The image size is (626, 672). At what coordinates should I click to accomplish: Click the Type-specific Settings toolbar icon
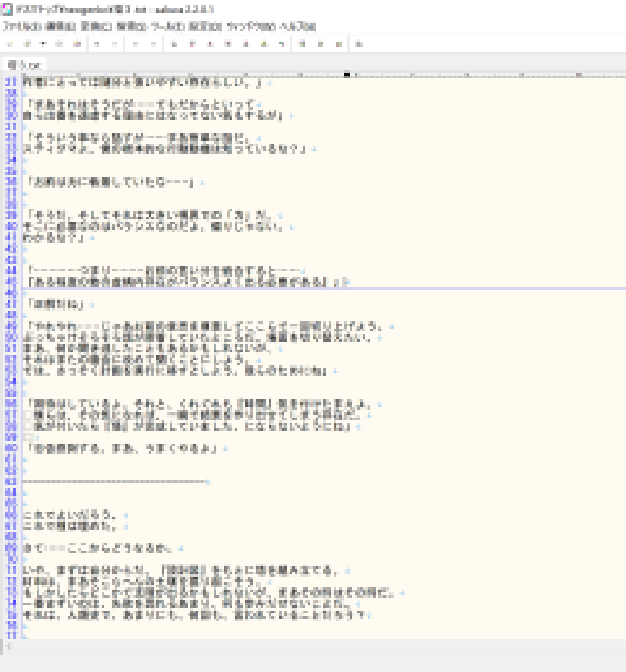pyautogui.click(x=320, y=44)
